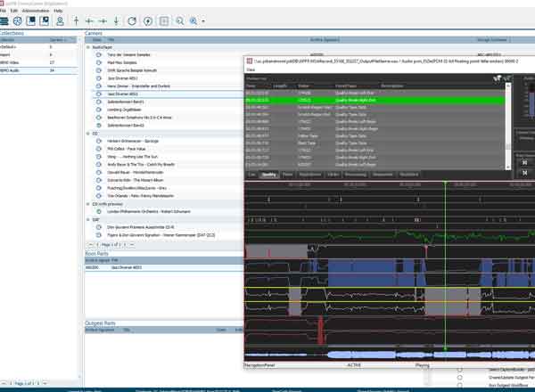This screenshot has height=392, width=535.
Task: Click the left-pointing arrow toolbar icon
Action: [89, 21]
